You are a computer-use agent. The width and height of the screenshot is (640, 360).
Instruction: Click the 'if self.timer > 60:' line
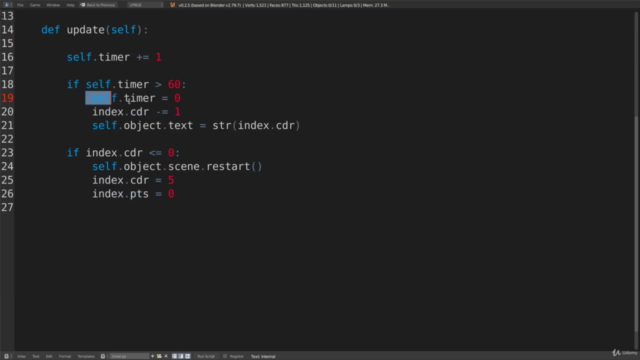[x=127, y=84]
